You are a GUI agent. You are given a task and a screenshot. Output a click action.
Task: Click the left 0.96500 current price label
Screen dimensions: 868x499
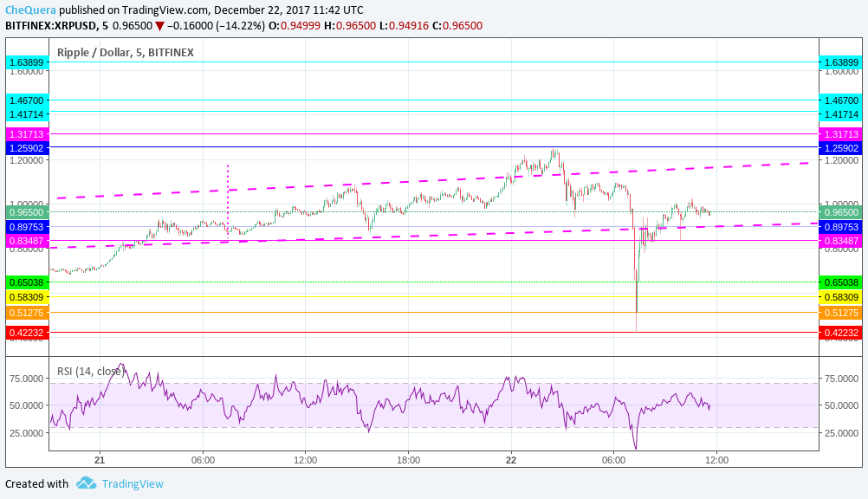point(25,212)
